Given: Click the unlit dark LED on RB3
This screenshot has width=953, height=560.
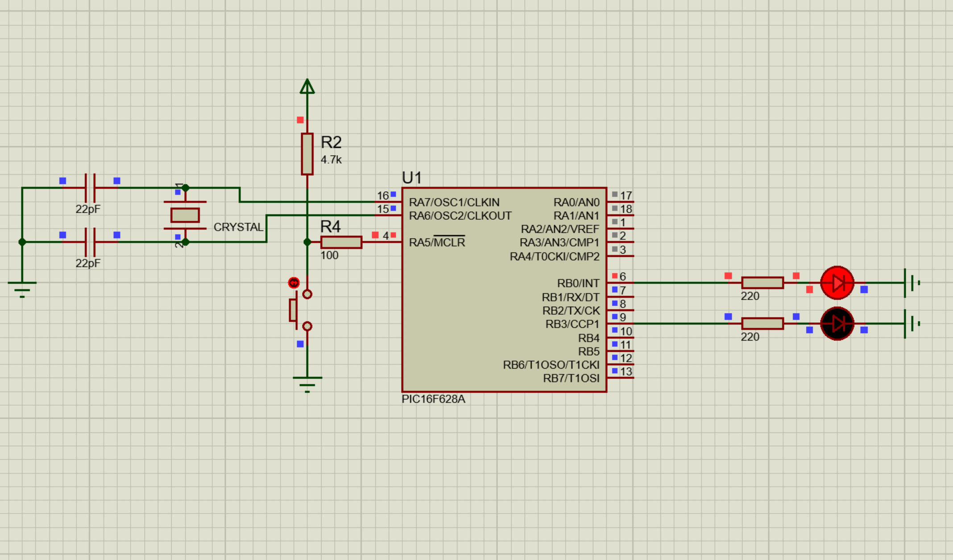Looking at the screenshot, I should point(837,324).
